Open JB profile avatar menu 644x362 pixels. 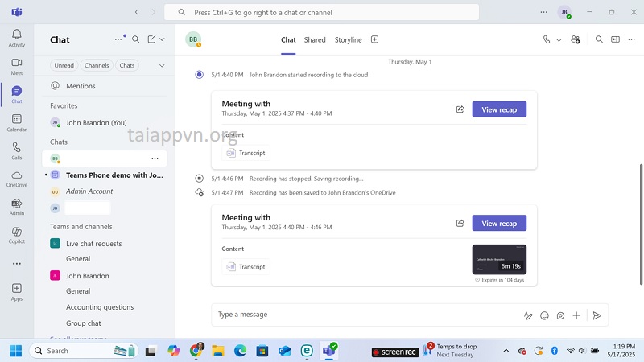pos(564,12)
